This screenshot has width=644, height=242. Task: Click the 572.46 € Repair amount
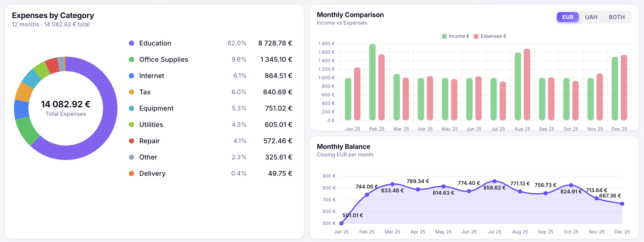278,141
